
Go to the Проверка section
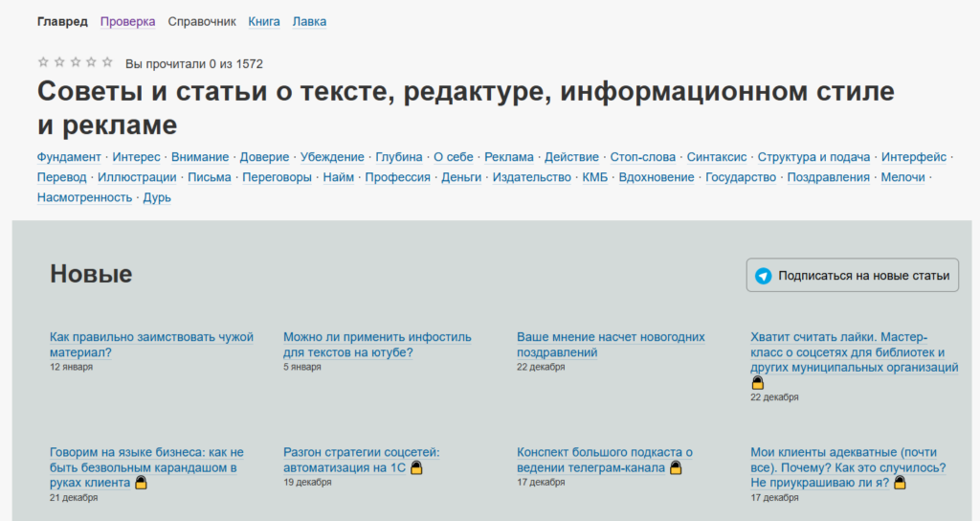point(127,21)
